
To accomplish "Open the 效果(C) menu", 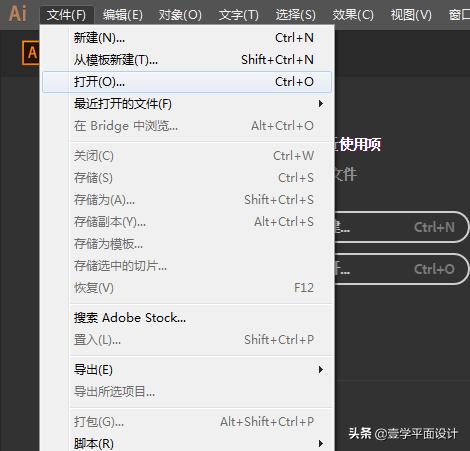I will click(353, 15).
